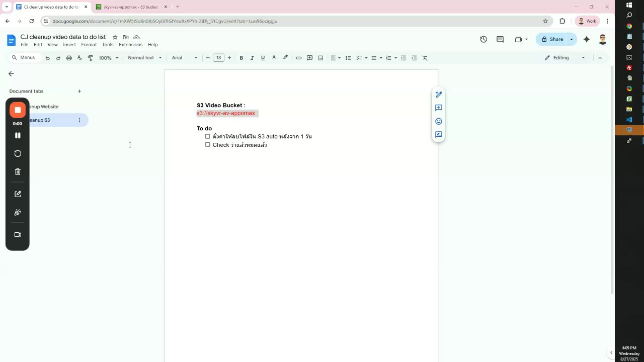The height and width of the screenshot is (362, 644).
Task: Close the document tabs sidebar
Action: (x=11, y=74)
